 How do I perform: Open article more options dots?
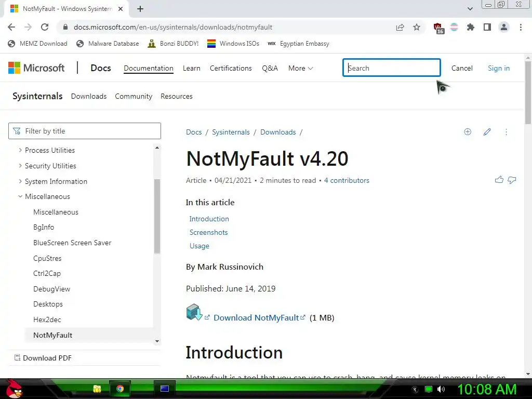point(506,131)
